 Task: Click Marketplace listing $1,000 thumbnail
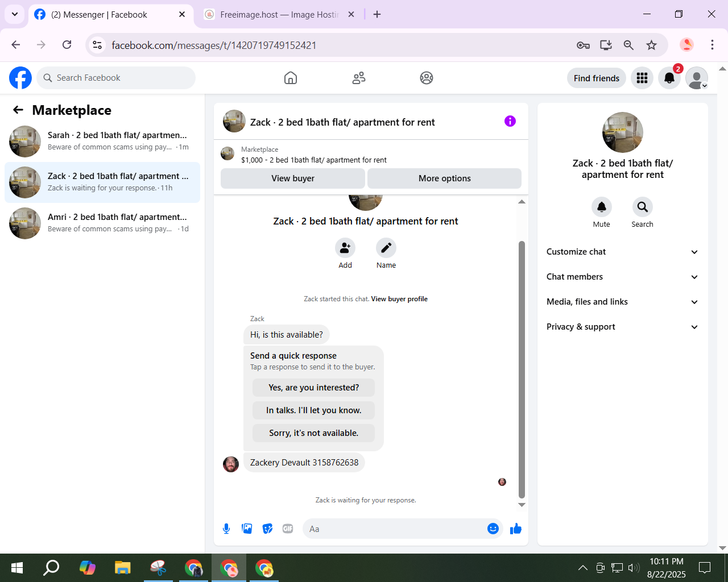tap(227, 153)
